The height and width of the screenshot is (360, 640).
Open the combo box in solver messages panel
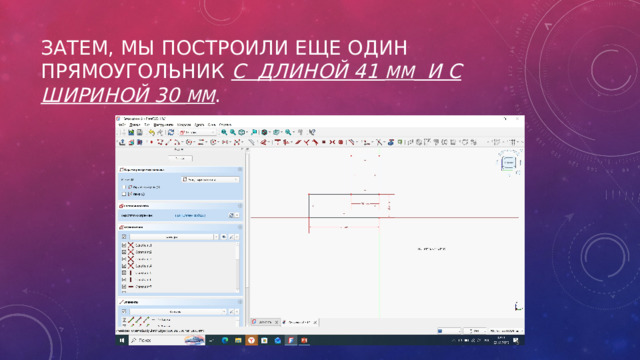coord(210,180)
